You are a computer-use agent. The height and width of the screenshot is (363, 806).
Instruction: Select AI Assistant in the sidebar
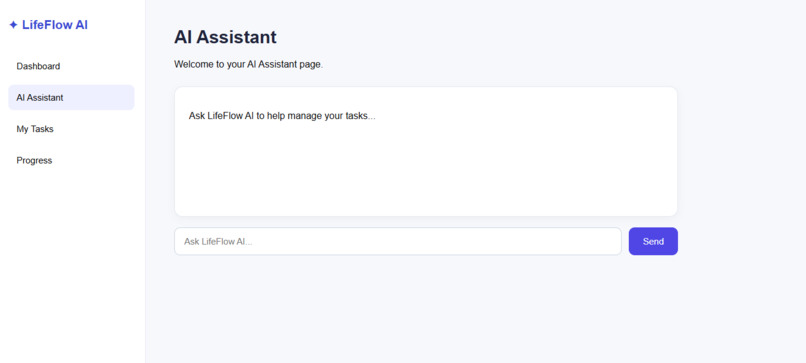(x=71, y=98)
